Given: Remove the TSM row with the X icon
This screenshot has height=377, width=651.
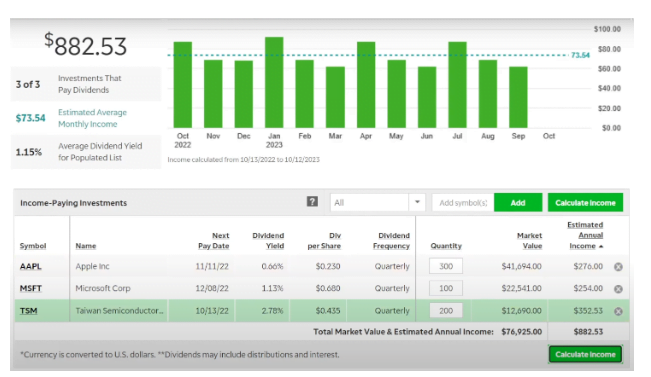Looking at the screenshot, I should [618, 311].
